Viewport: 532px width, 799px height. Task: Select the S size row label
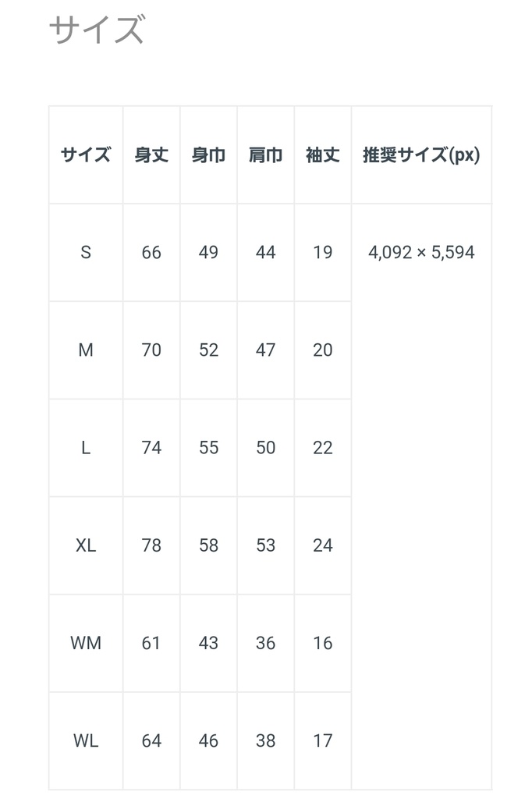click(x=86, y=252)
